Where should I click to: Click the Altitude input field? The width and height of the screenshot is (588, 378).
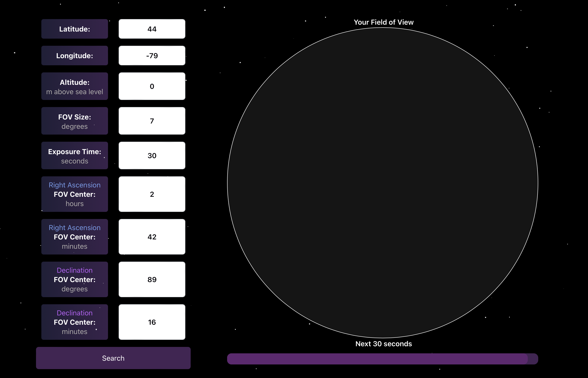tap(151, 86)
